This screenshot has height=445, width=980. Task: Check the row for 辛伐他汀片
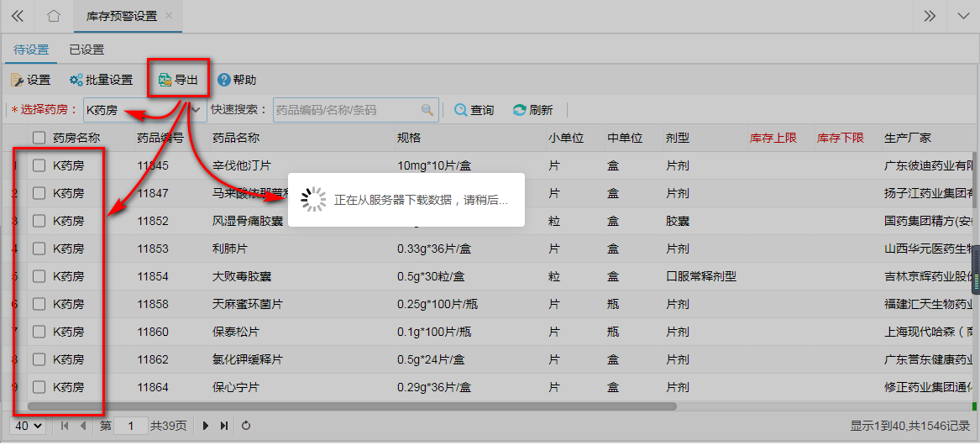(x=39, y=165)
